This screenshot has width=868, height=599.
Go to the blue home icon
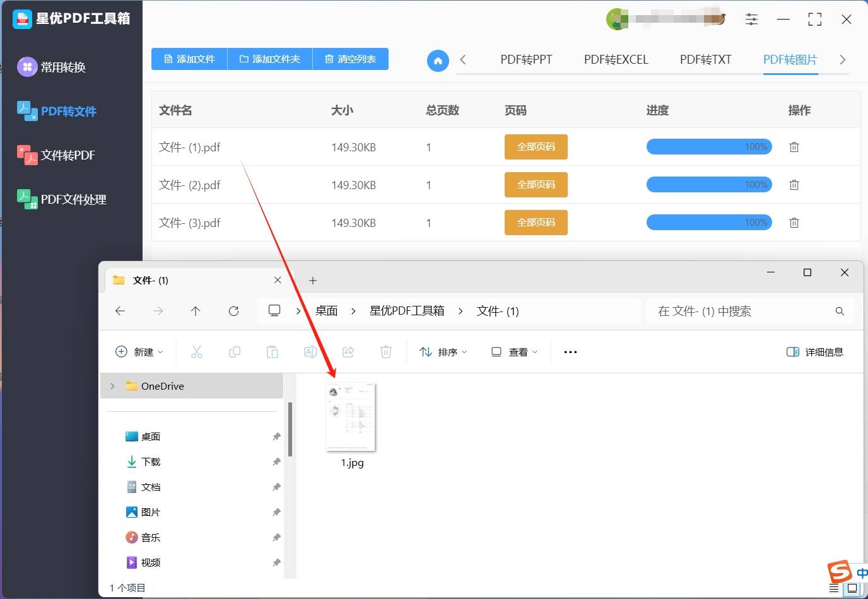[438, 61]
